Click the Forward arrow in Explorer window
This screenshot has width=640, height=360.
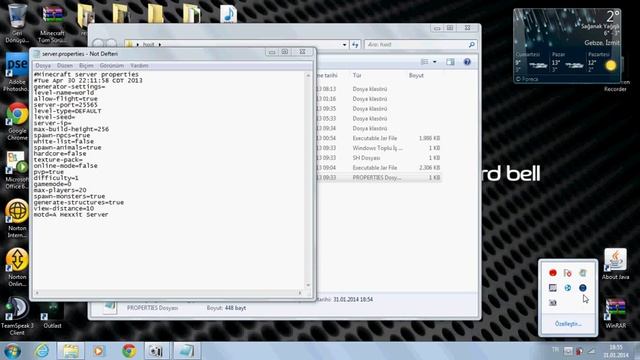point(111,44)
